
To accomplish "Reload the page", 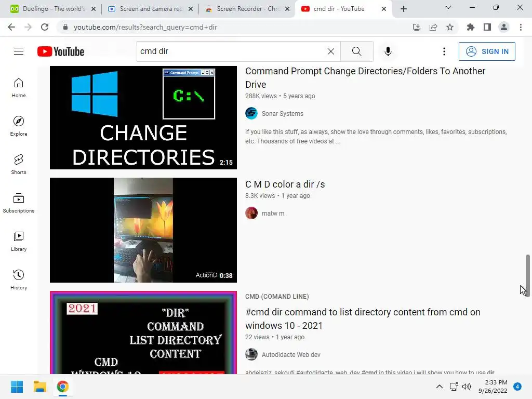I will 45,27.
